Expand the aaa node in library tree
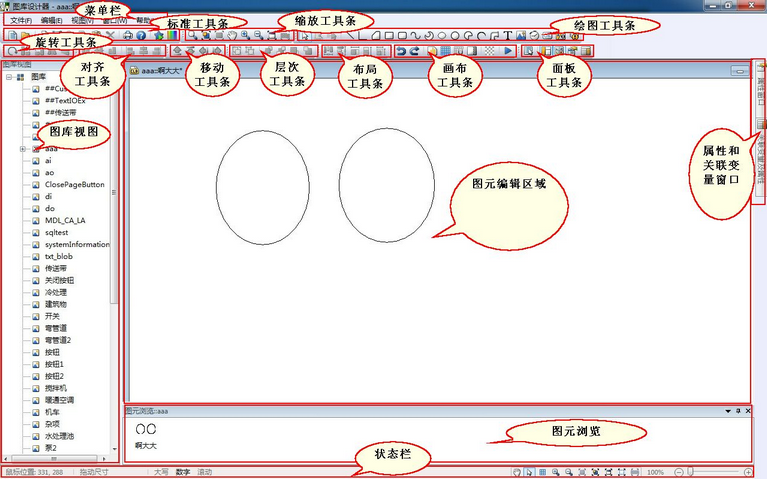Viewport: 767px width, 479px height. [22, 149]
